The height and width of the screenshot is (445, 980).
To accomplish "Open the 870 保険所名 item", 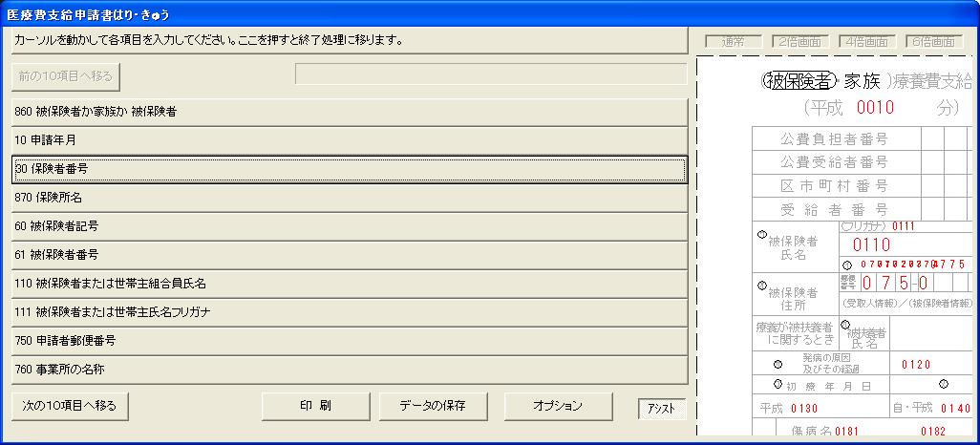I will [x=349, y=198].
